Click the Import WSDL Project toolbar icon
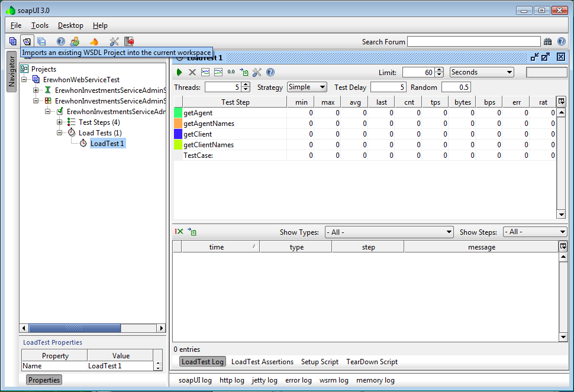574x392 pixels. pyautogui.click(x=27, y=41)
